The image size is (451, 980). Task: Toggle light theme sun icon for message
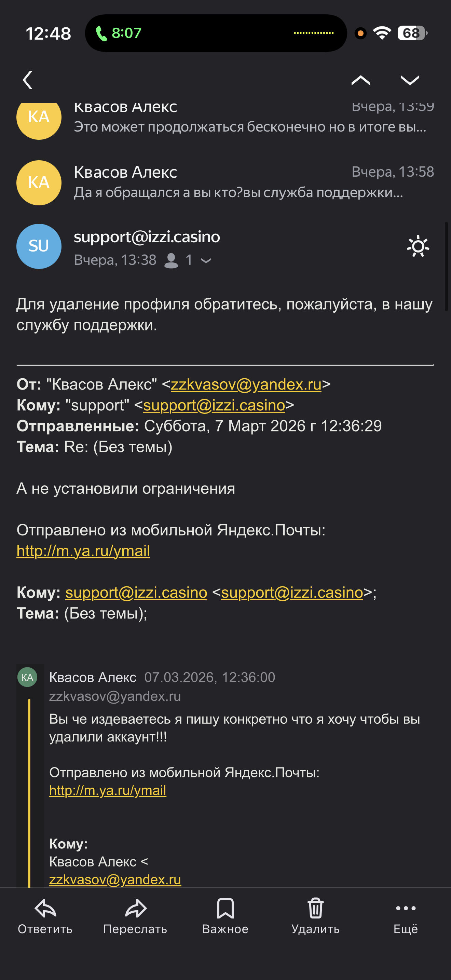(418, 246)
